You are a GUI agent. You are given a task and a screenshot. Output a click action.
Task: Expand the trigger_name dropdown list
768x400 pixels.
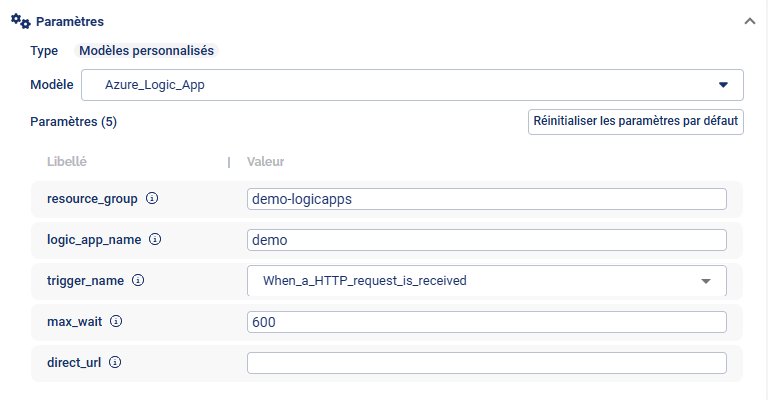coord(486,281)
